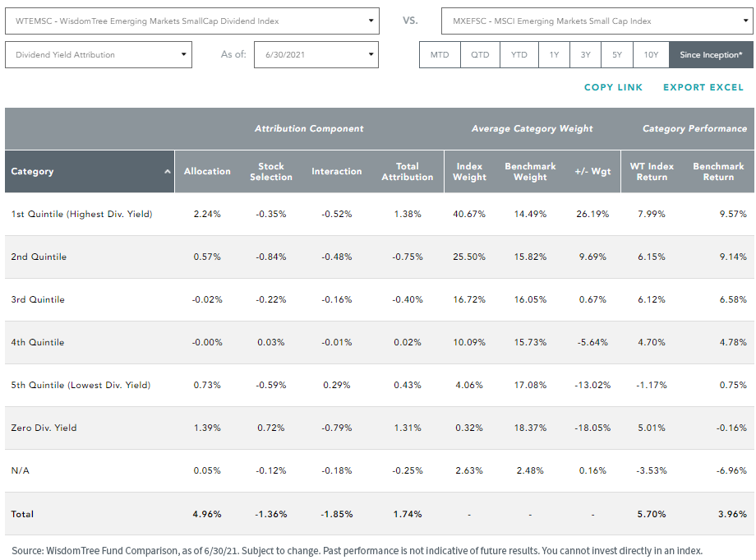Viewport: 756px width, 560px height.
Task: Click the Category column sort arrow icon
Action: [168, 172]
